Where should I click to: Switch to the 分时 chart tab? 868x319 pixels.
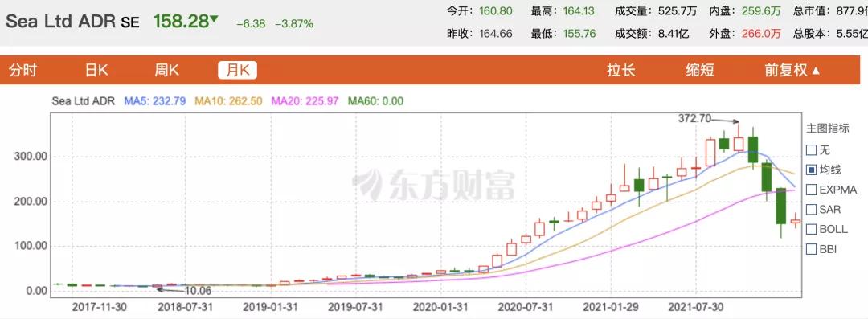tap(23, 71)
